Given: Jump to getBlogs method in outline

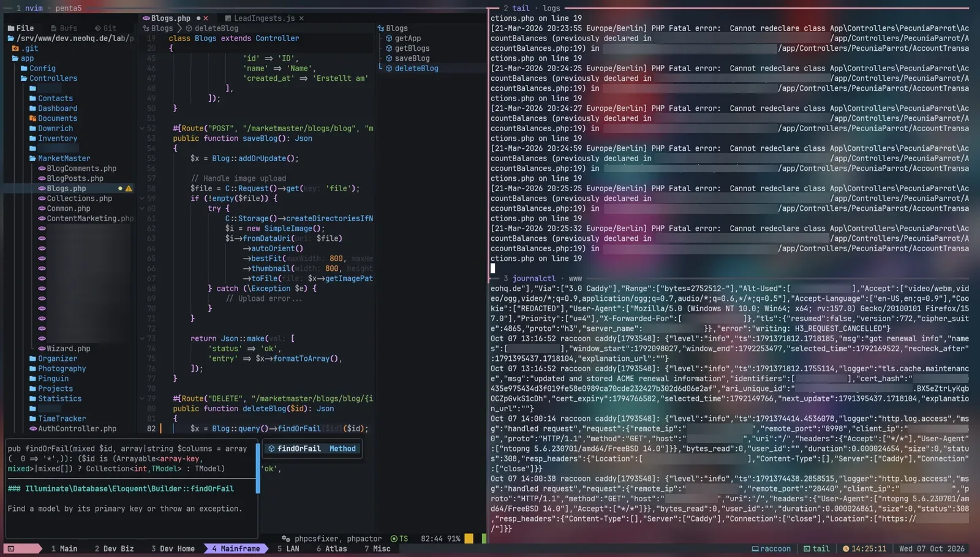Looking at the screenshot, I should pyautogui.click(x=408, y=48).
